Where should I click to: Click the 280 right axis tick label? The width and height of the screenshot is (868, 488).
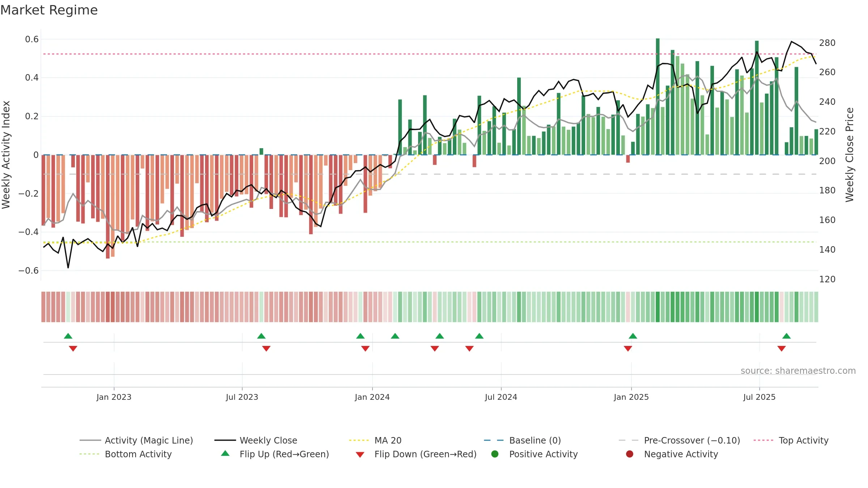827,43
